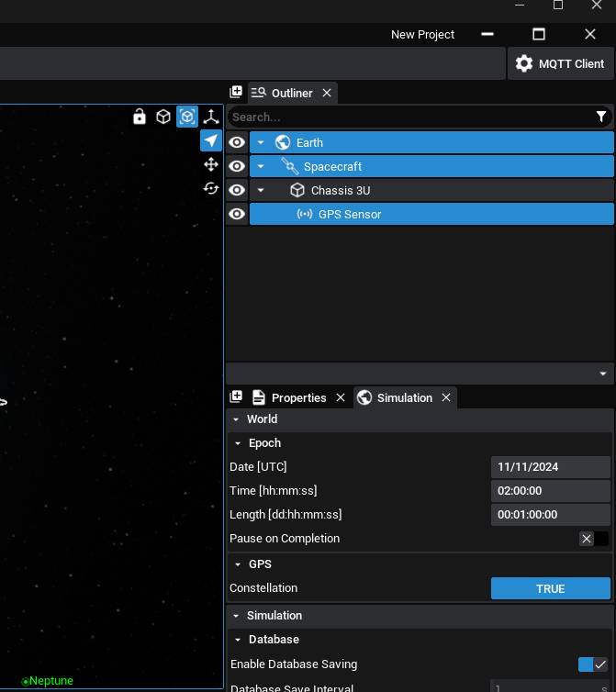Click the lock icon in viewport toolbar

(x=140, y=117)
